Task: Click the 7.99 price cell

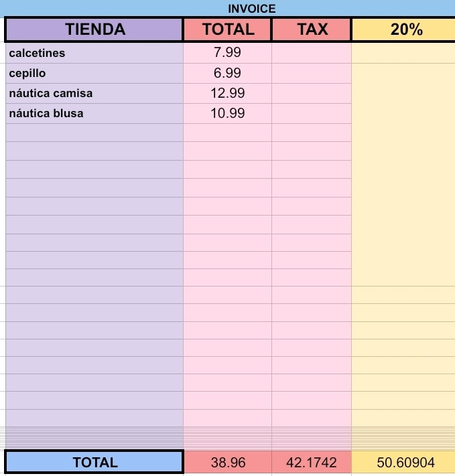Action: pyautogui.click(x=227, y=53)
